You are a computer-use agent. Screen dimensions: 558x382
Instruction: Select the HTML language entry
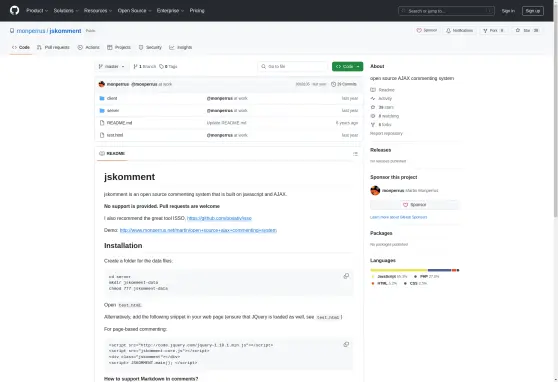pos(384,284)
